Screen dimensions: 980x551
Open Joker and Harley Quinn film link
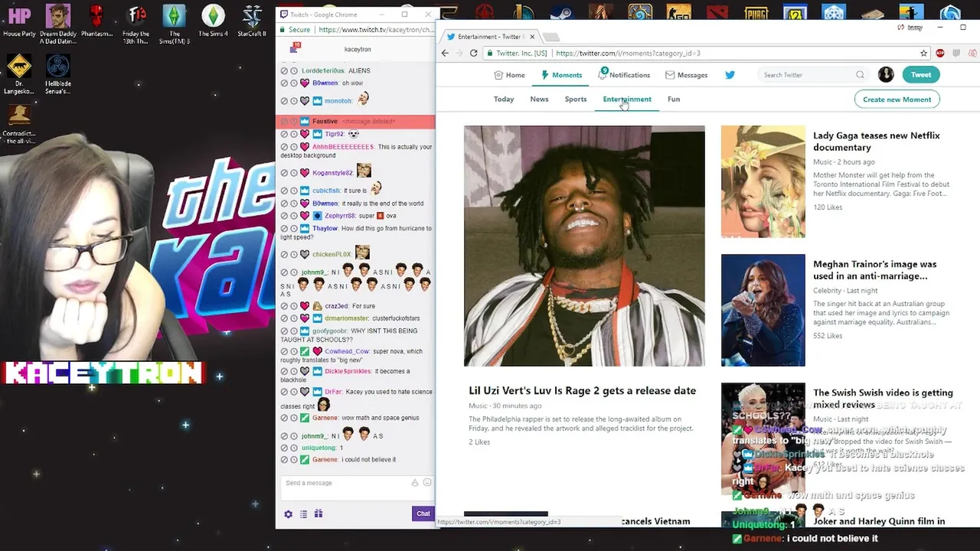(879, 521)
